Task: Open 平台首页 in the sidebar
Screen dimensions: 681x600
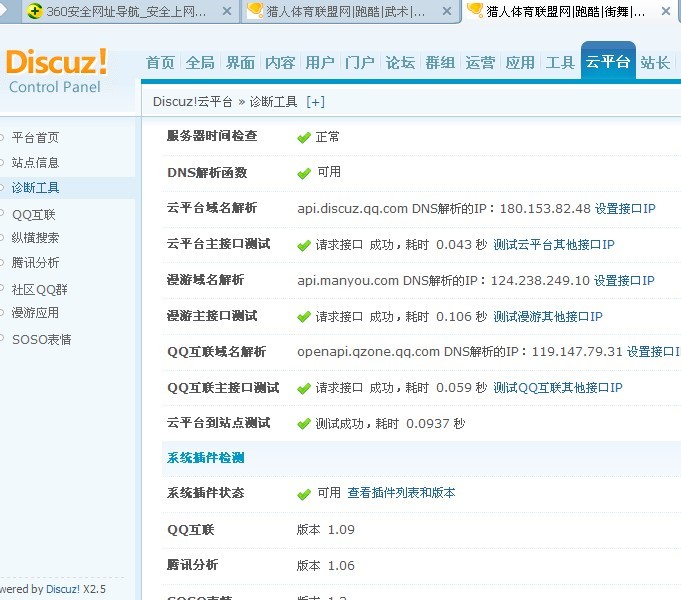Action: pos(35,138)
